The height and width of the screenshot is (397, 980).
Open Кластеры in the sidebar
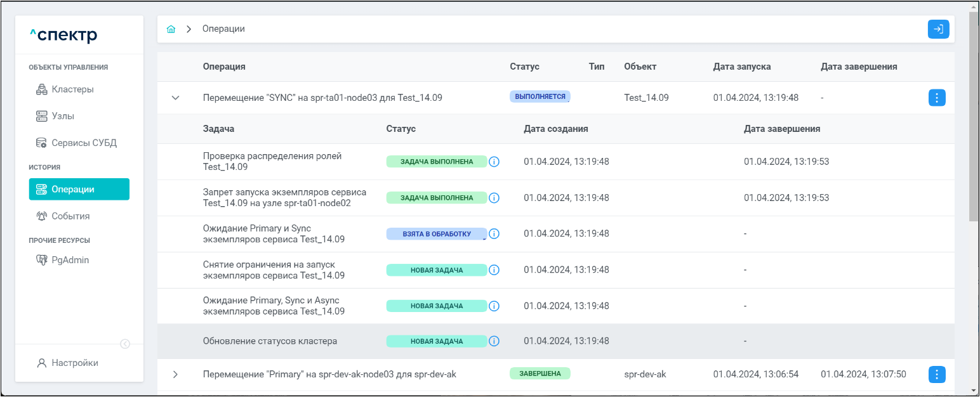click(72, 89)
